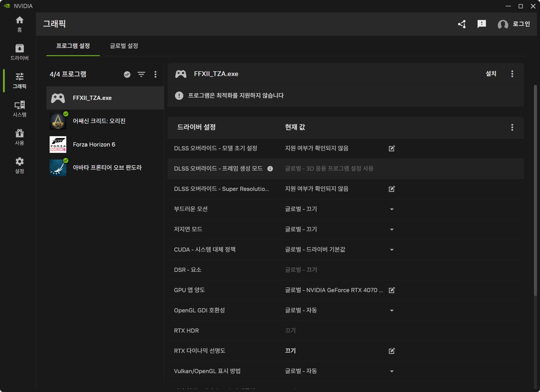The height and width of the screenshot is (392, 540).
Task: Expand the 저지연 모드 dropdown
Action: (392, 229)
